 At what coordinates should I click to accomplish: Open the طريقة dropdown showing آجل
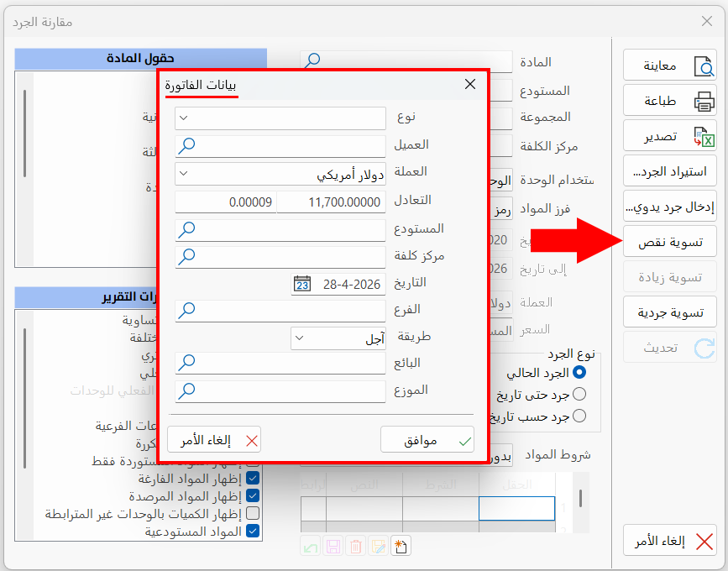coord(338,338)
